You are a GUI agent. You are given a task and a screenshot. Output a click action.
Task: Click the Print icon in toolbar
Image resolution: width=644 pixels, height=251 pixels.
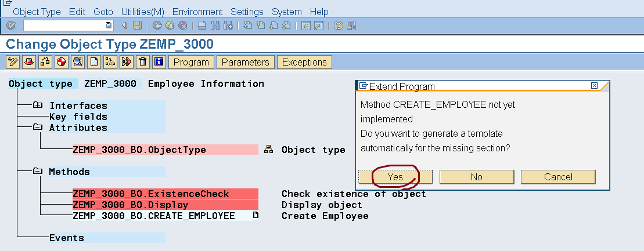tap(202, 26)
